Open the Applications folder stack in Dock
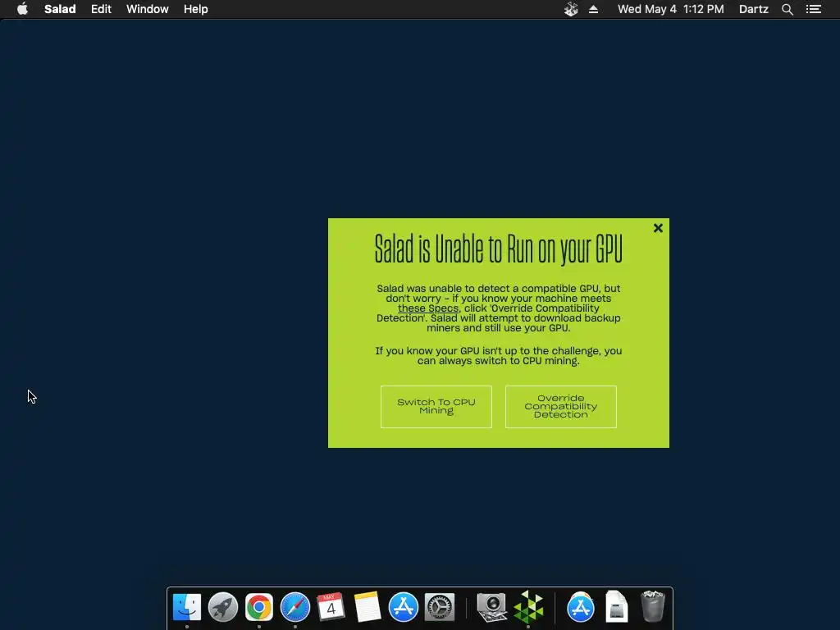840x630 pixels. (x=581, y=607)
